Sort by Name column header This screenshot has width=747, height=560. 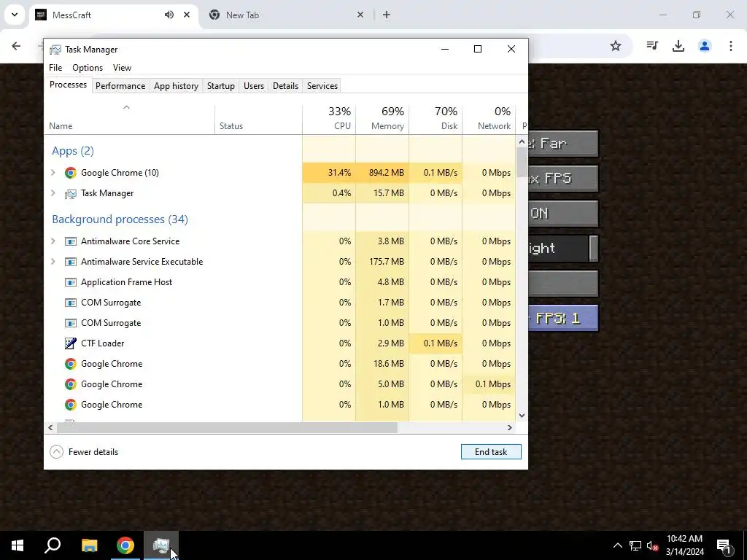(x=130, y=118)
